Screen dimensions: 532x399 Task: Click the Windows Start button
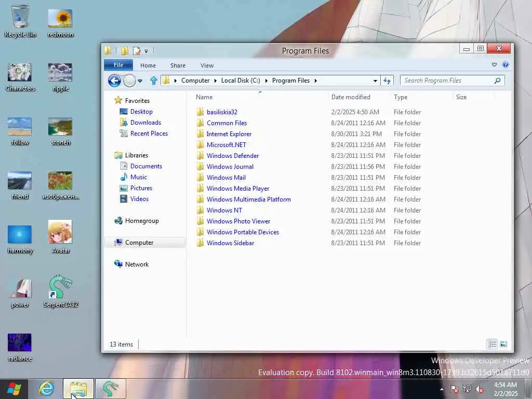click(14, 389)
